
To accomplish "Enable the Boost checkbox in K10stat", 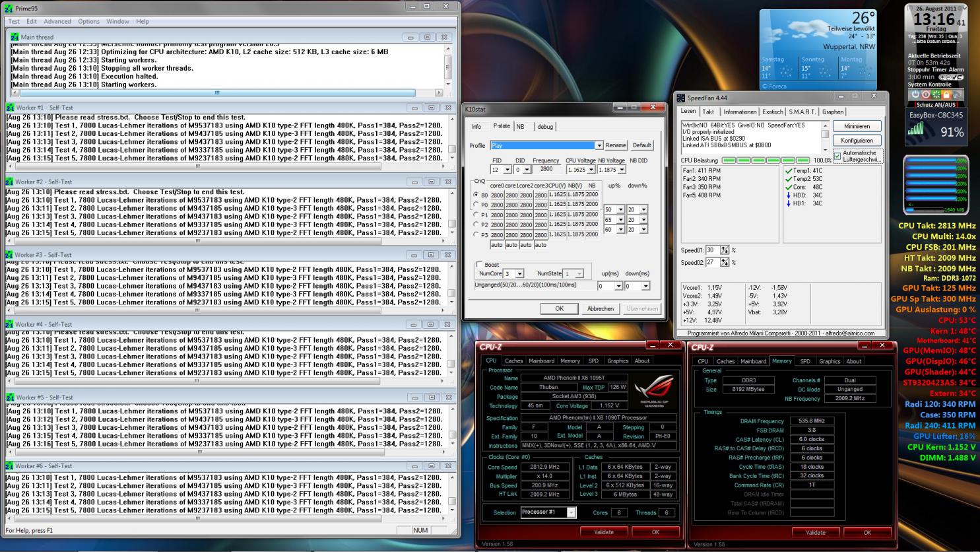I will (x=480, y=265).
